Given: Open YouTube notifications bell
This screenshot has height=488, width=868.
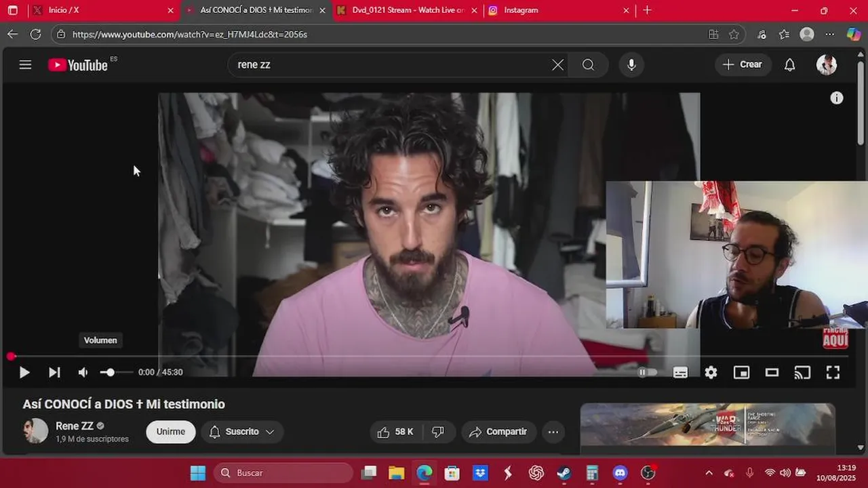Looking at the screenshot, I should point(789,65).
